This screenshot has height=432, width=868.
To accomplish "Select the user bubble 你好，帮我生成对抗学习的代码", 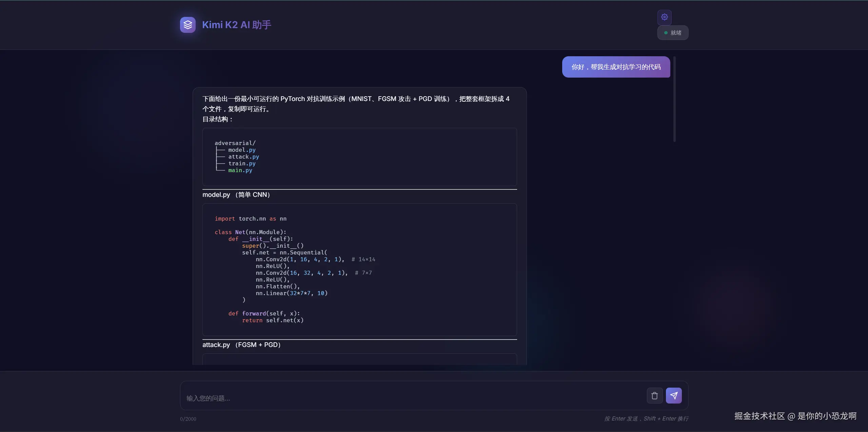I will tap(616, 67).
